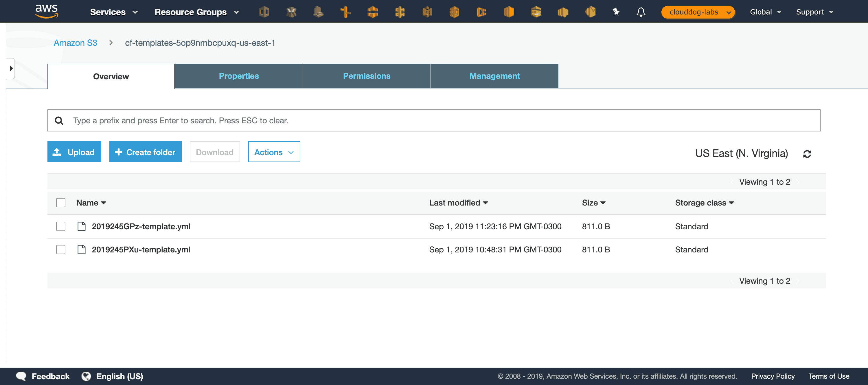Open the pin shortcuts icon in header

click(616, 12)
